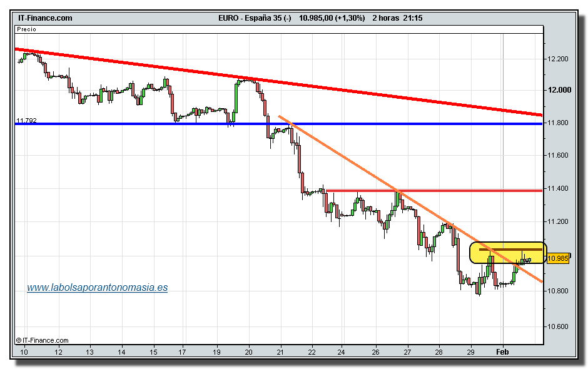Click the 10.800 price axis label
This screenshot has width=588, height=369.
click(558, 291)
